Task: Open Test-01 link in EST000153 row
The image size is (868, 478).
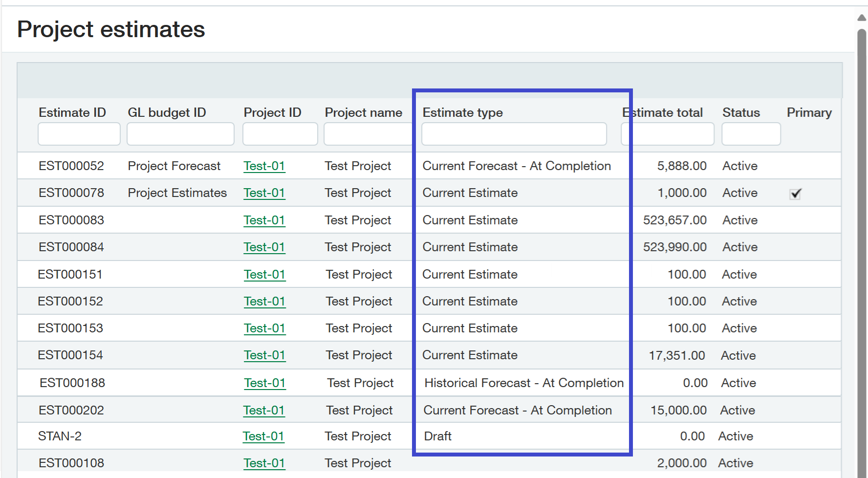Action: click(265, 328)
